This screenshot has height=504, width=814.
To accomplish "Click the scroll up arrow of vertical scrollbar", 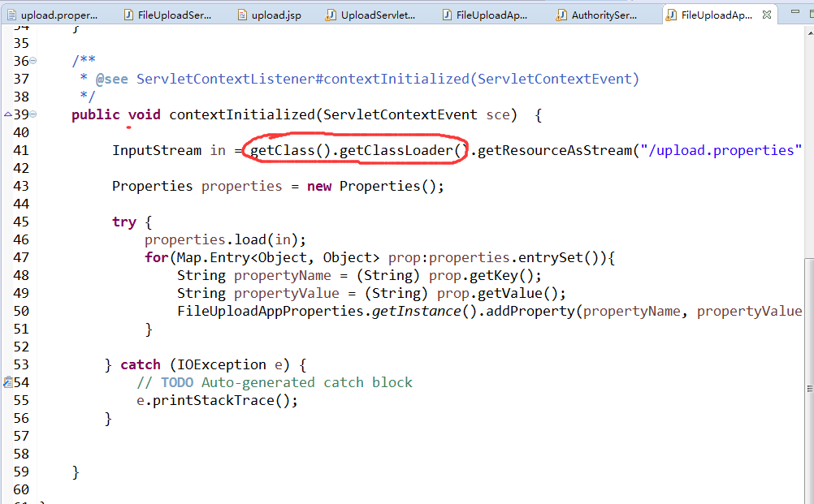I will click(x=810, y=32).
